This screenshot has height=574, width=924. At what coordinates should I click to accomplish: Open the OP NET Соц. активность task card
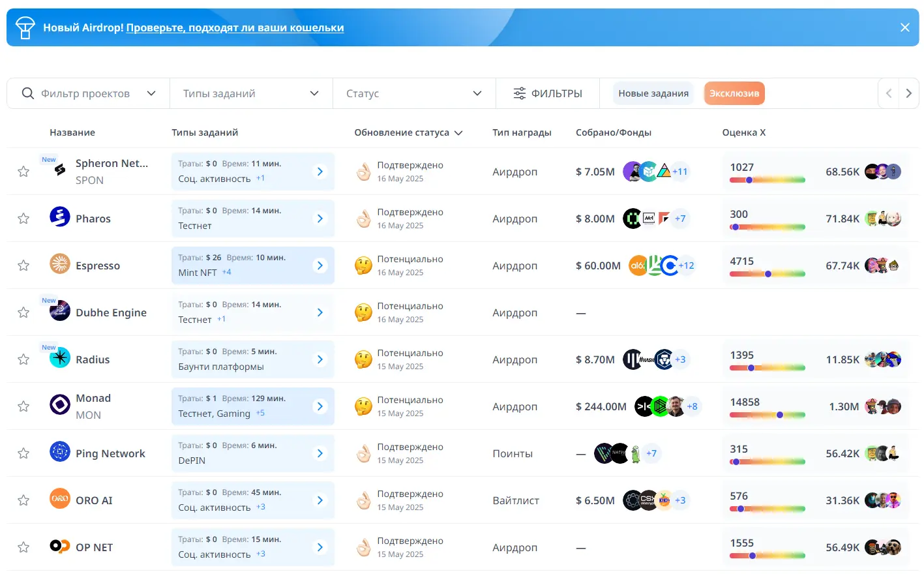(253, 547)
